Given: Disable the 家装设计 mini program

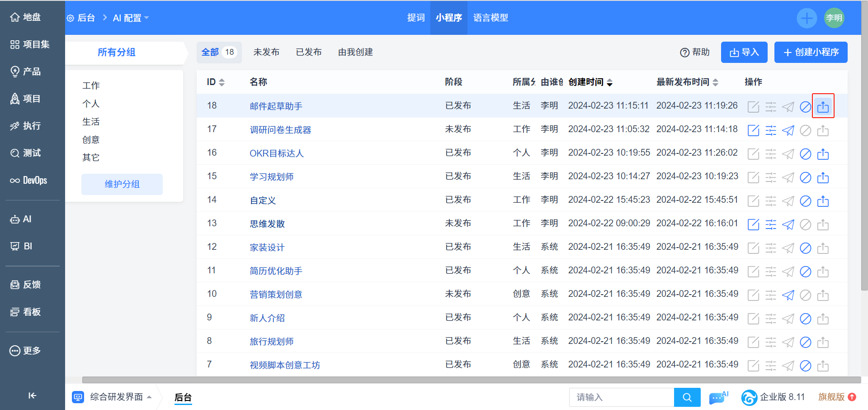Looking at the screenshot, I should (806, 248).
